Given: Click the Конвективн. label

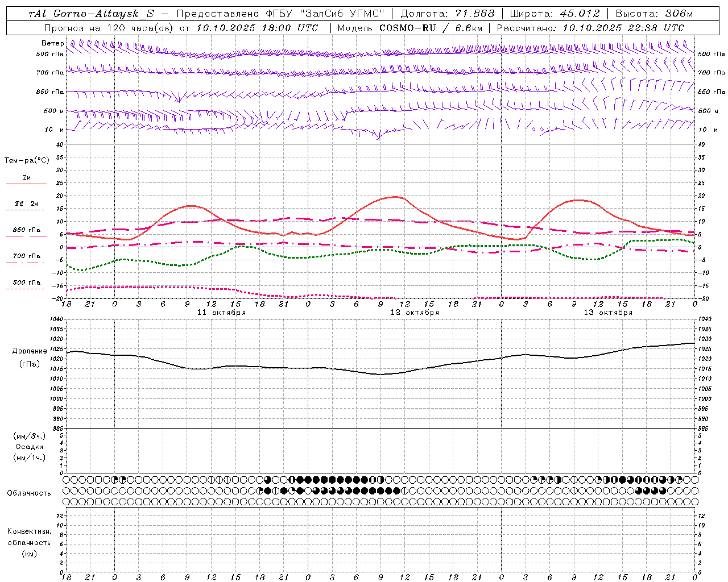Looking at the screenshot, I should click(x=29, y=531).
